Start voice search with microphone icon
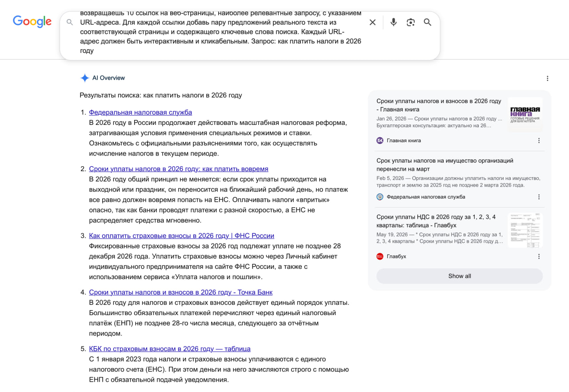Screen dimensions: 569x392 coord(393,22)
